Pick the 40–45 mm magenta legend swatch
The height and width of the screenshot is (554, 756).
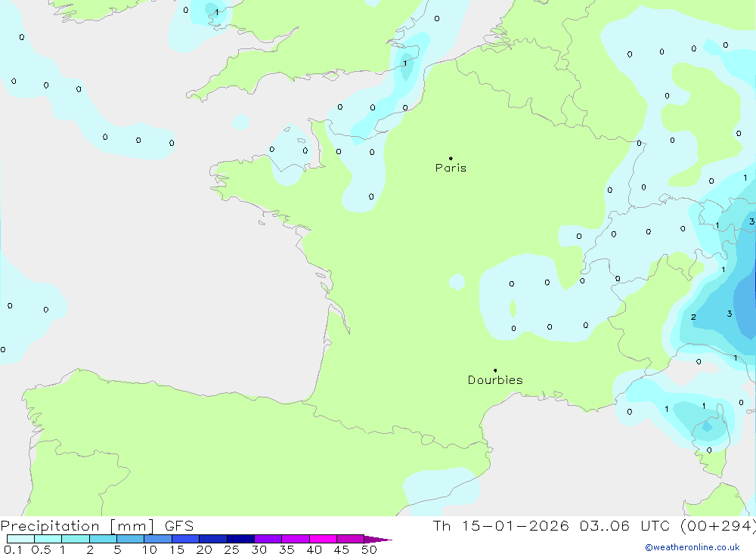click(324, 539)
